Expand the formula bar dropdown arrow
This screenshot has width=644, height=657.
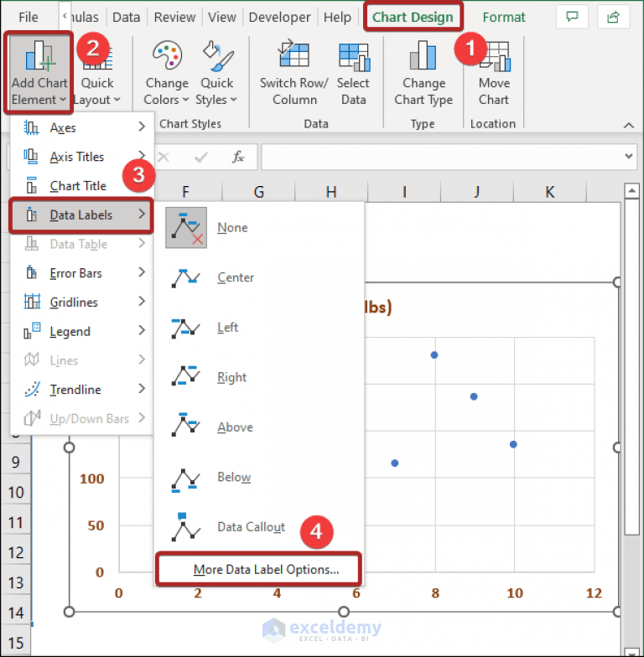coord(629,156)
